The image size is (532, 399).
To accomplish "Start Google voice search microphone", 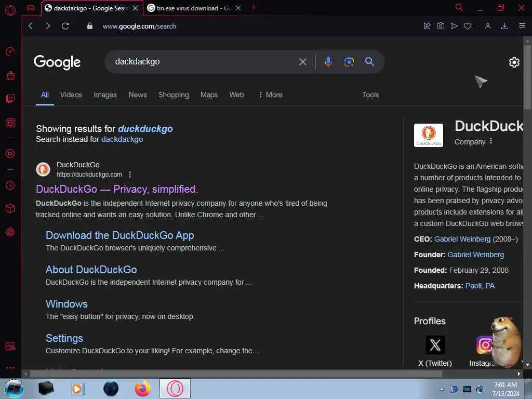I will (328, 62).
